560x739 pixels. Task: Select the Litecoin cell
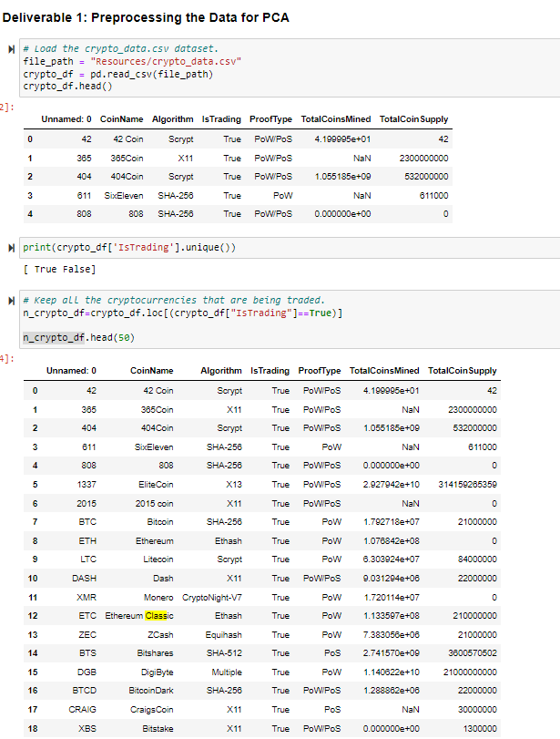tap(158, 559)
